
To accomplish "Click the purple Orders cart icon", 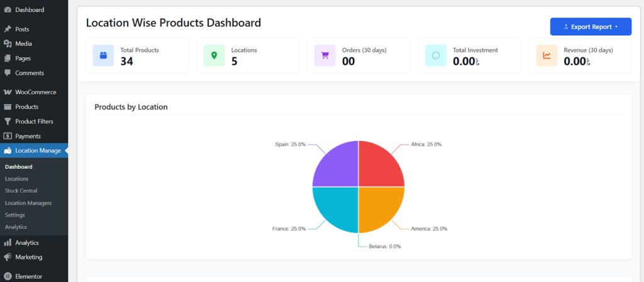I will tap(325, 55).
